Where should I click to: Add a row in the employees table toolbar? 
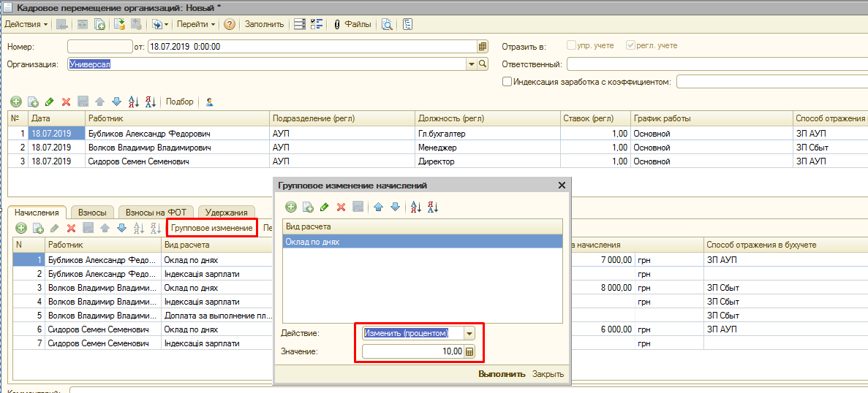[16, 102]
